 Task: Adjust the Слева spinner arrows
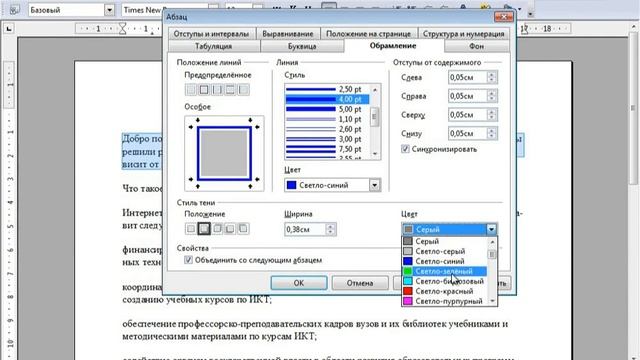click(x=491, y=78)
